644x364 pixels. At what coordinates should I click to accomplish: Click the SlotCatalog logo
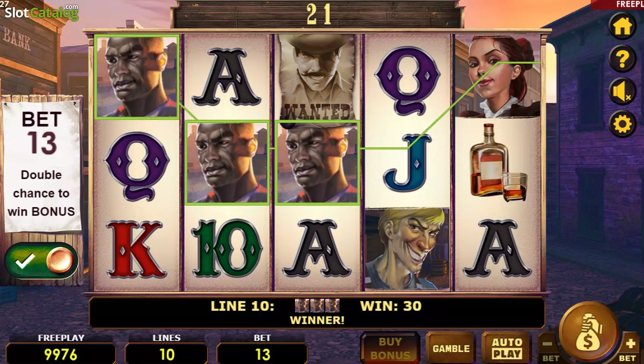click(41, 12)
